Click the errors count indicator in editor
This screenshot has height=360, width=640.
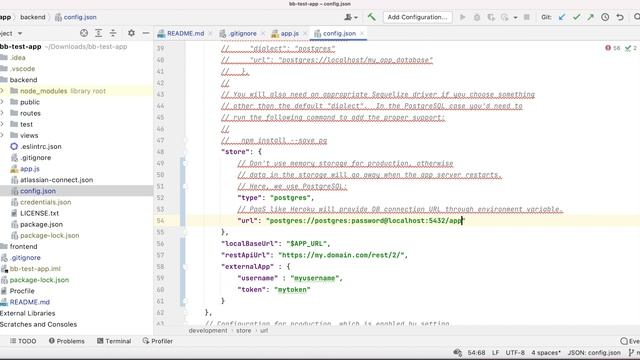tap(613, 48)
